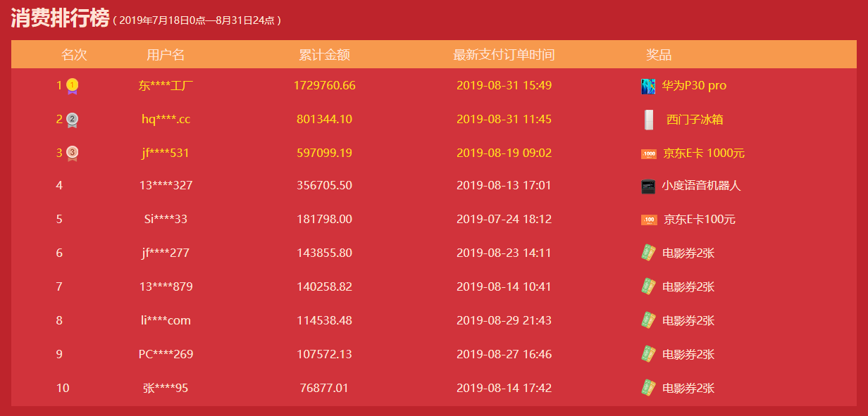Click username hq****.cc
This screenshot has height=416, width=868.
pyautogui.click(x=166, y=120)
